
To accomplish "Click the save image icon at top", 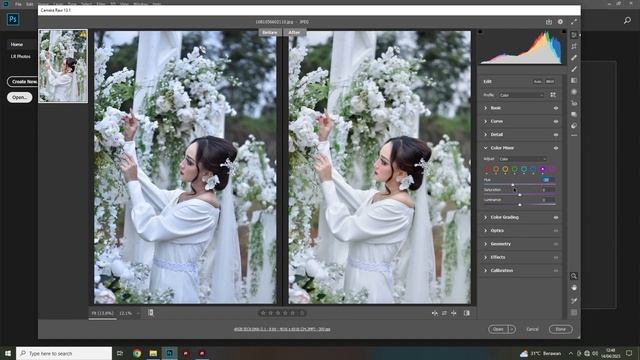I will pos(549,22).
